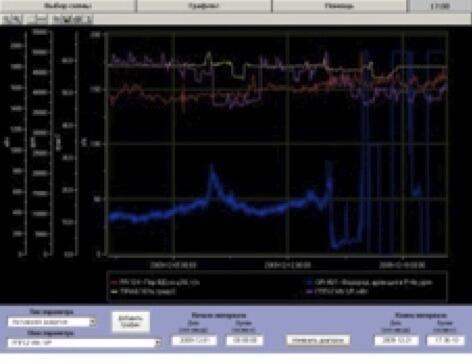The height and width of the screenshot is (364, 472).
Task: Click the red series legend marker
Action: point(114,282)
